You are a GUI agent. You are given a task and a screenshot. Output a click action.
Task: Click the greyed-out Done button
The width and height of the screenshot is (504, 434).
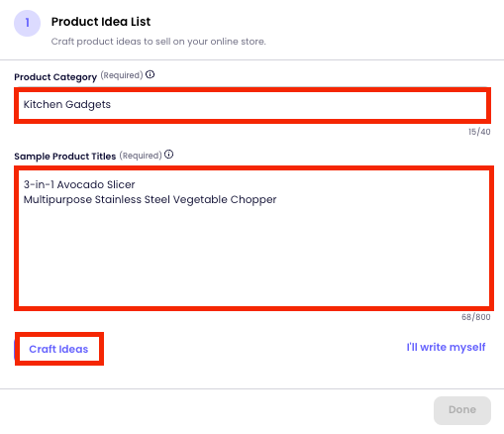pos(462,410)
